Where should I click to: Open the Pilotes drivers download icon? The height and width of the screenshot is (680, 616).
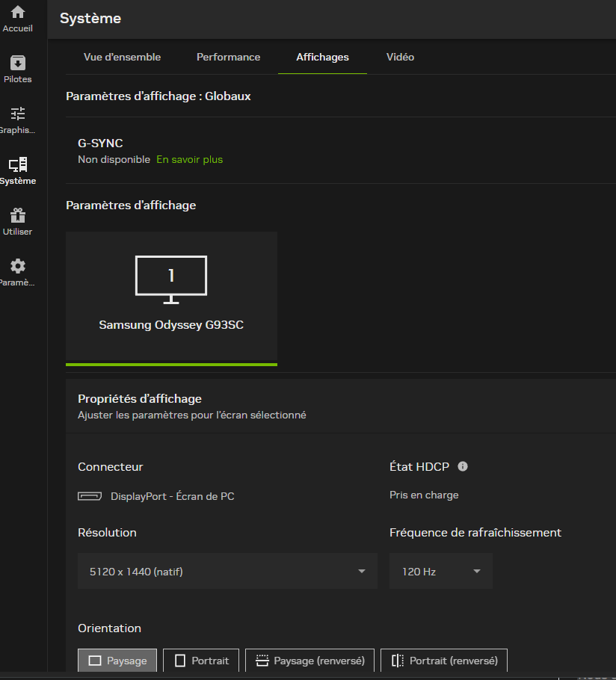click(18, 64)
